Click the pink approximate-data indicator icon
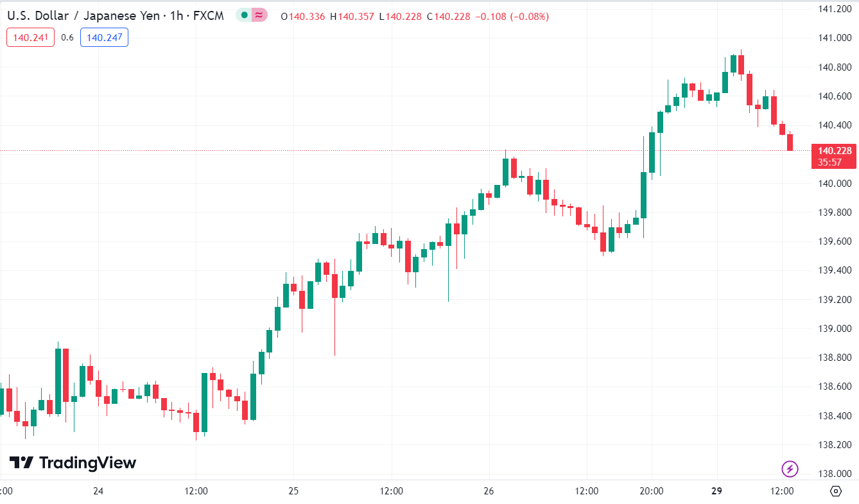 (x=259, y=16)
